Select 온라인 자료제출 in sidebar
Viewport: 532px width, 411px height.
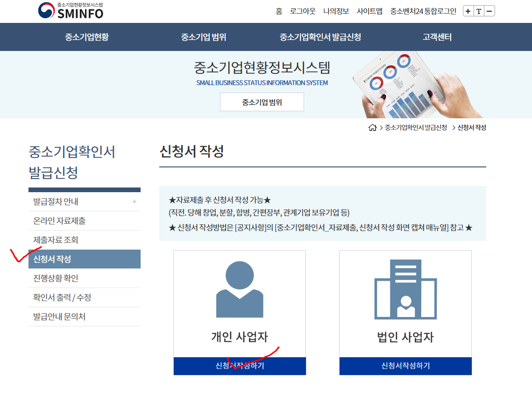[85, 221]
